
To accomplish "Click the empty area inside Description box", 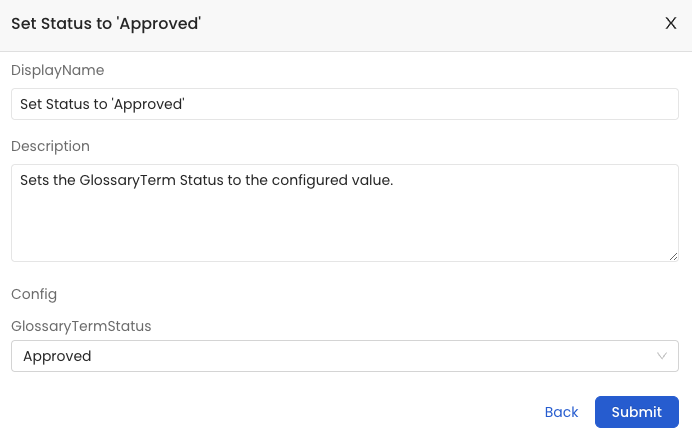I will (x=345, y=225).
